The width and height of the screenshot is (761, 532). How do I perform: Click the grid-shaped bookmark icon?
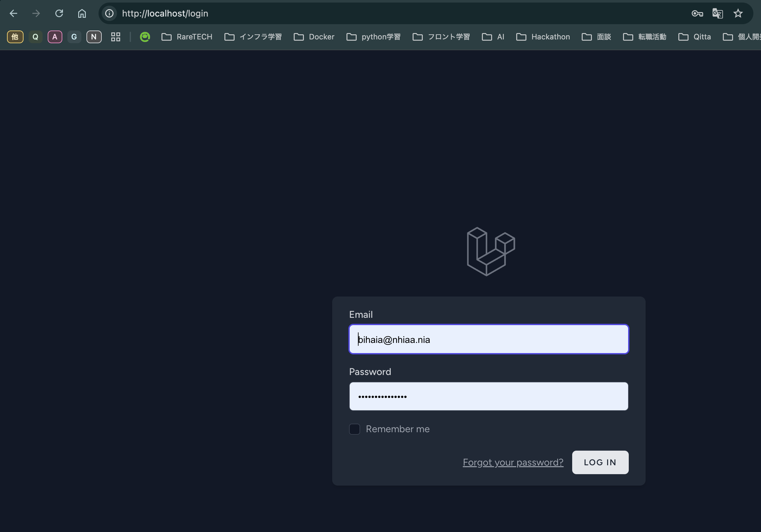click(x=115, y=37)
